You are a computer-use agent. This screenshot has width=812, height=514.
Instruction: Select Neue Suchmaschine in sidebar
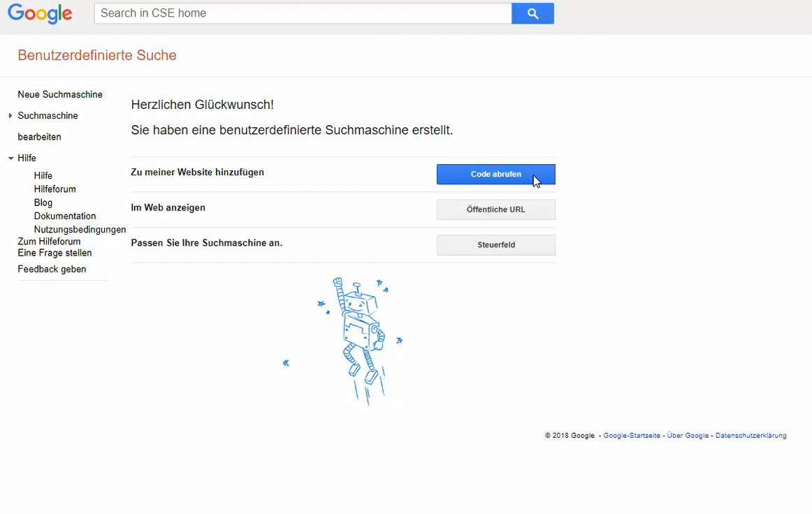point(60,94)
